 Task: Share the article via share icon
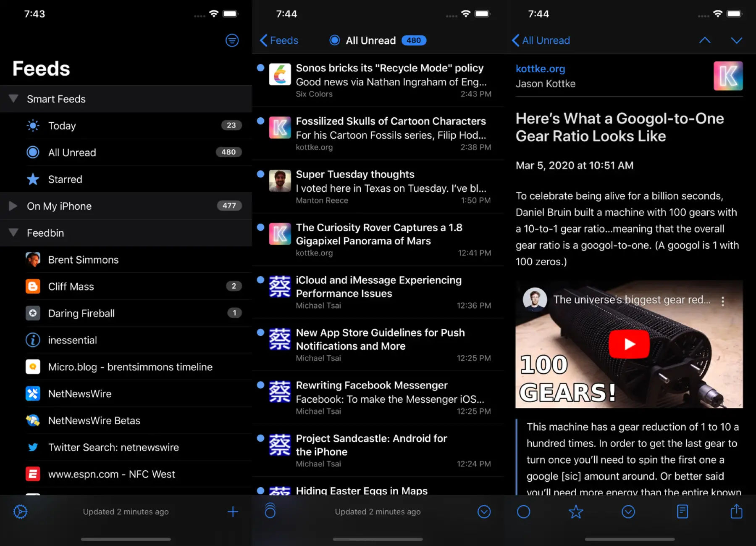click(736, 511)
